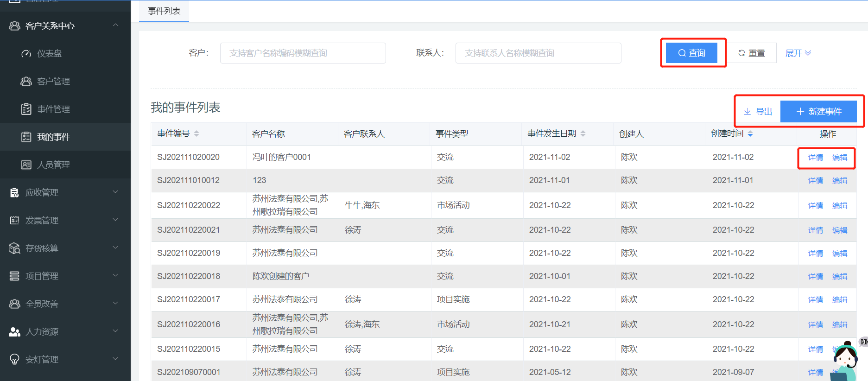
Task: Sort by 事件发生日期 using its sort arrows
Action: (x=583, y=133)
